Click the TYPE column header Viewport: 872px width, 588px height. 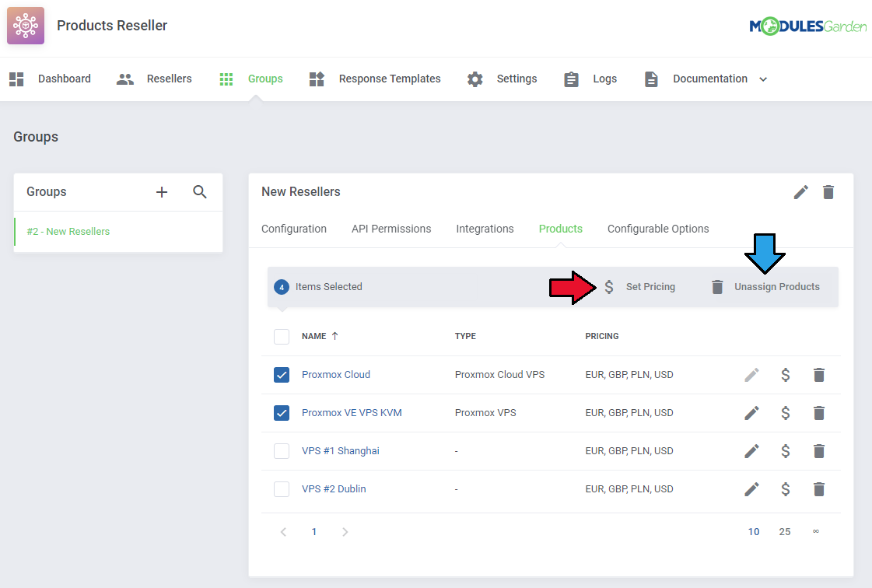pyautogui.click(x=465, y=336)
